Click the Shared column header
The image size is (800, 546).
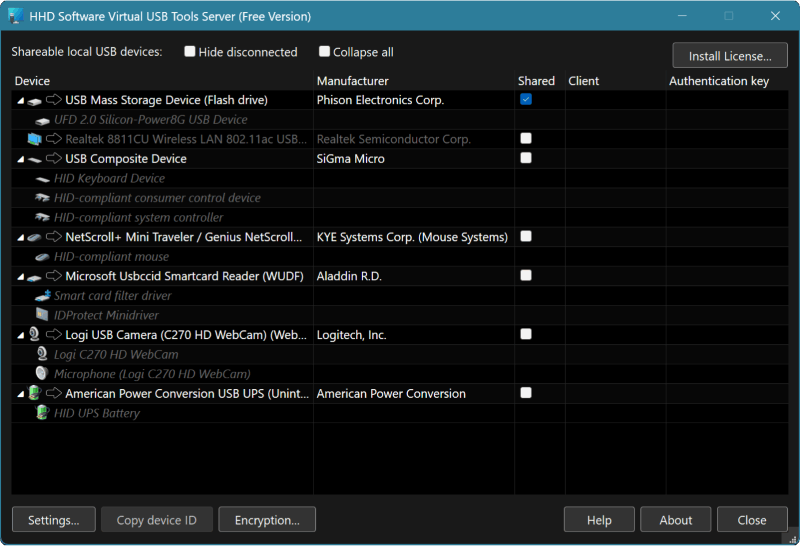tap(540, 81)
